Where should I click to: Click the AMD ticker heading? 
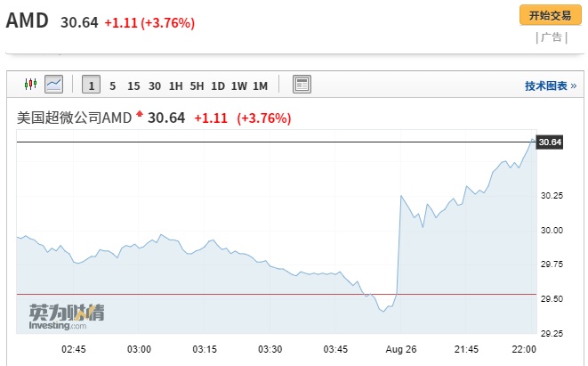pos(28,21)
